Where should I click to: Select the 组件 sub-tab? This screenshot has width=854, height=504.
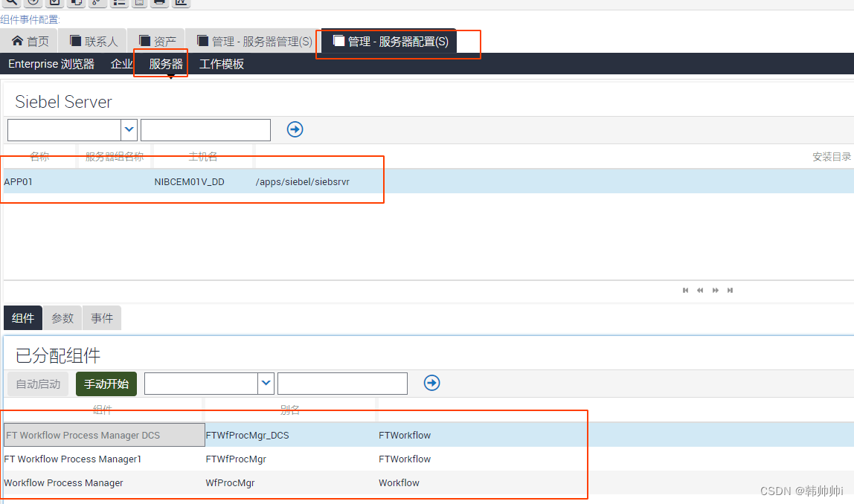pyautogui.click(x=23, y=318)
